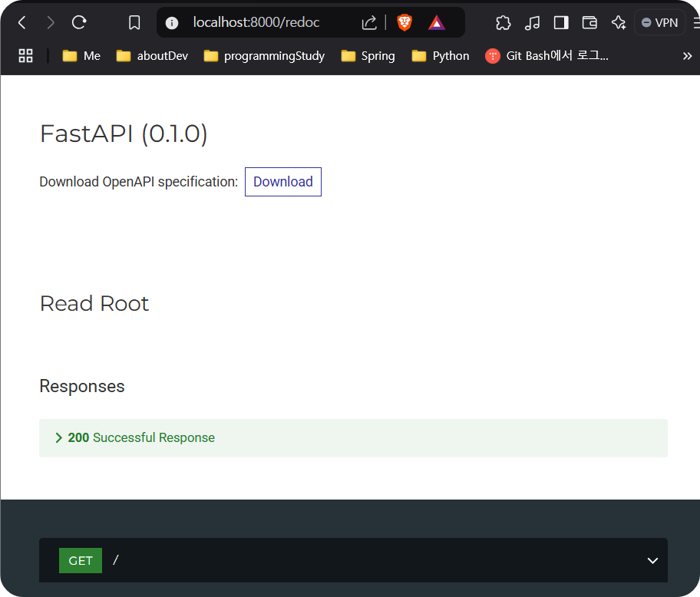Click the FastAPI (0.1.0) title
The image size is (700, 597).
[x=124, y=134]
